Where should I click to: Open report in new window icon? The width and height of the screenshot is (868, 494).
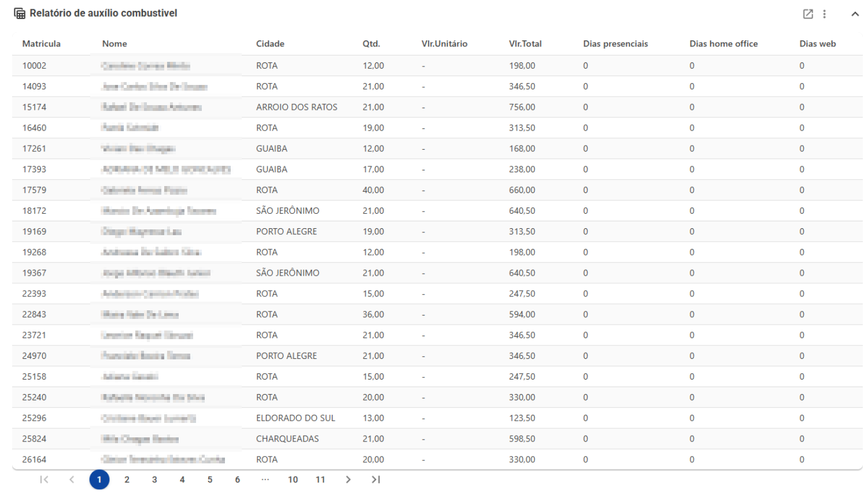808,14
